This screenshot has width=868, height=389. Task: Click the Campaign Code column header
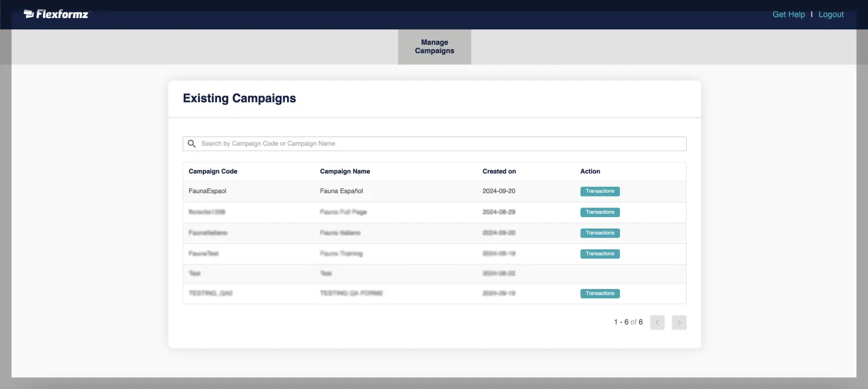[x=213, y=171]
